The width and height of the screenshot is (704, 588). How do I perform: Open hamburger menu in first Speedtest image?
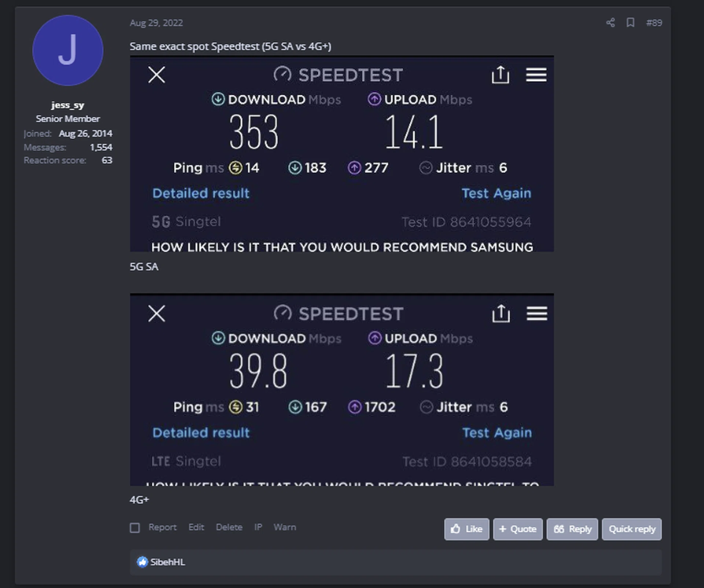coord(536,75)
